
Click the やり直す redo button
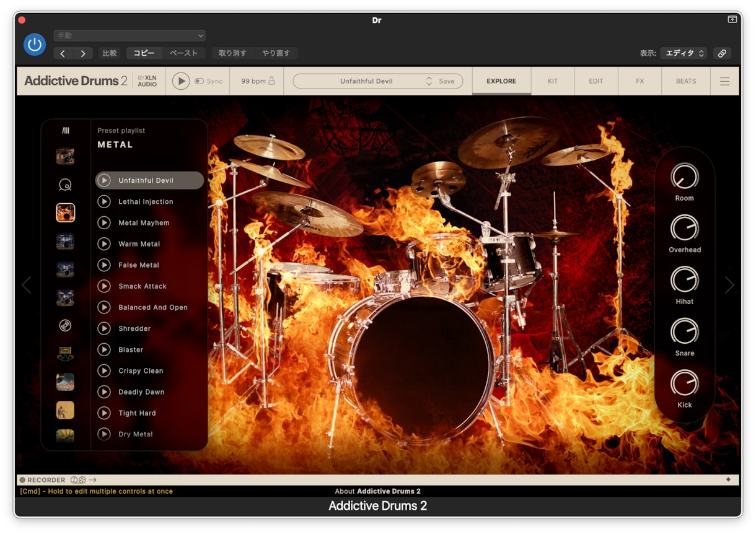point(276,53)
